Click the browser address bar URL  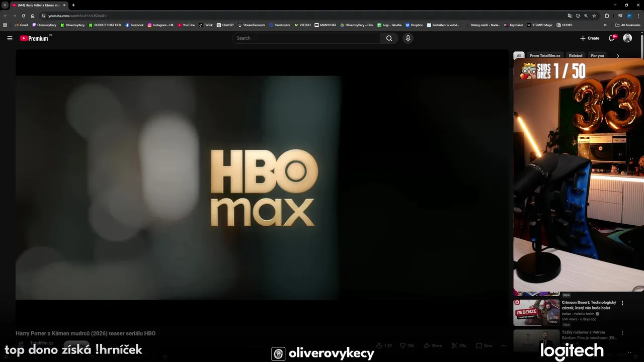(x=77, y=16)
